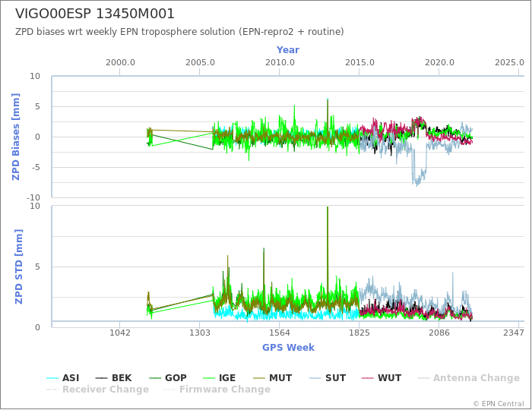
Task: Click GPS week tick label 2086
Action: [439, 333]
